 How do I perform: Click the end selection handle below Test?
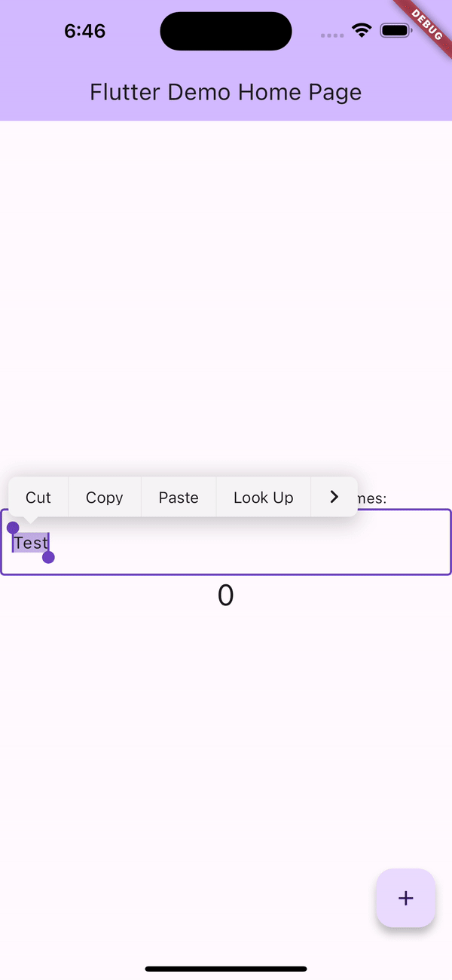click(x=48, y=557)
